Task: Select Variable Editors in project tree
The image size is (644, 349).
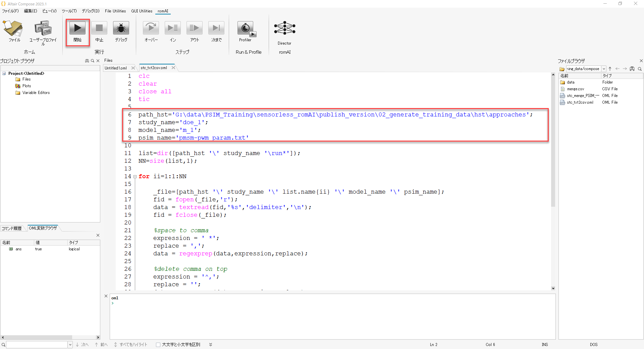Action: pos(36,93)
